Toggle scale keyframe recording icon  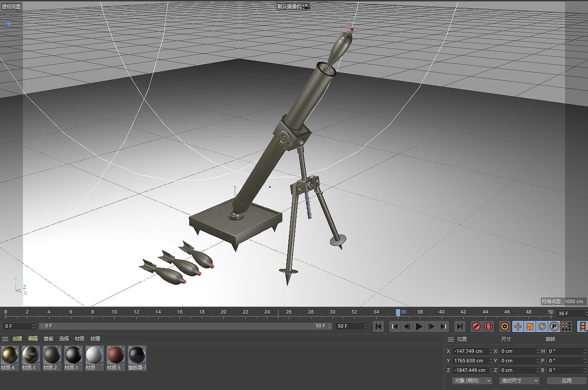coord(530,327)
